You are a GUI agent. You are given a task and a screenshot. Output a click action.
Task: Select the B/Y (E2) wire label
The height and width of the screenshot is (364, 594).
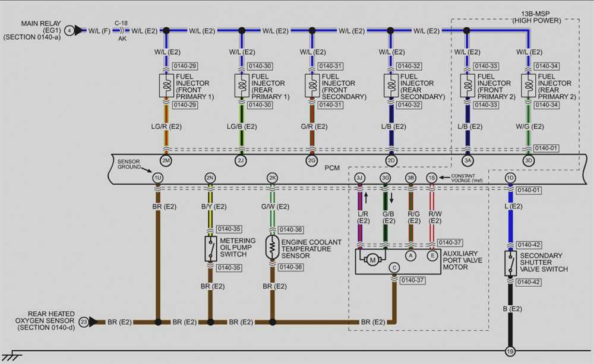(214, 207)
